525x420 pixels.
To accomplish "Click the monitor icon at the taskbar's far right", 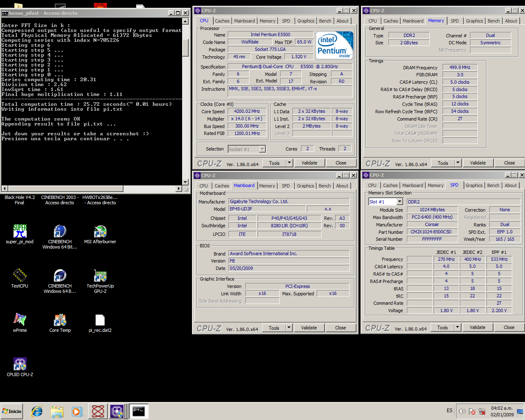I will 520,411.
